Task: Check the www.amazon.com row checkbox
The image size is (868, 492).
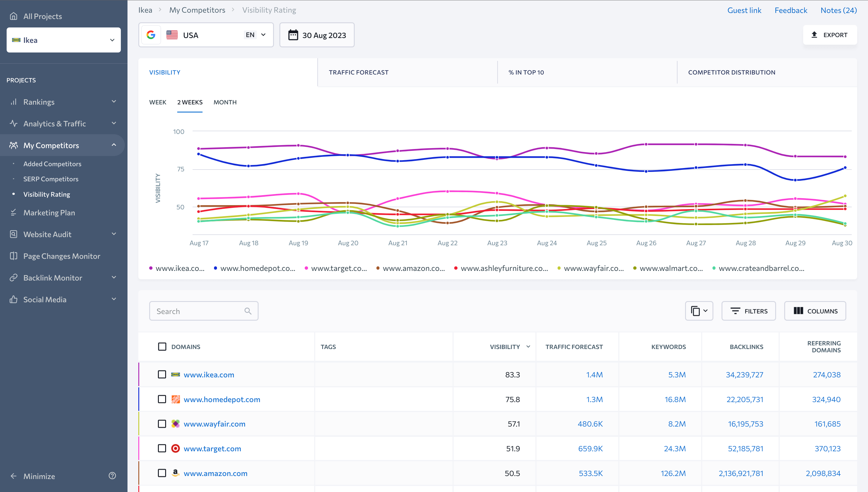Action: point(162,473)
